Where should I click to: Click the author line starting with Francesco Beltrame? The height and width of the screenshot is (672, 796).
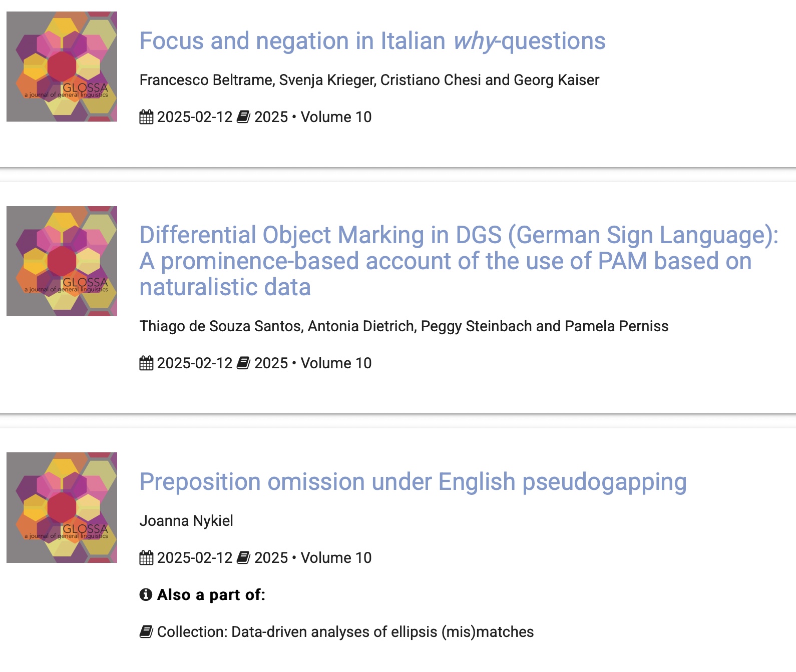(369, 80)
